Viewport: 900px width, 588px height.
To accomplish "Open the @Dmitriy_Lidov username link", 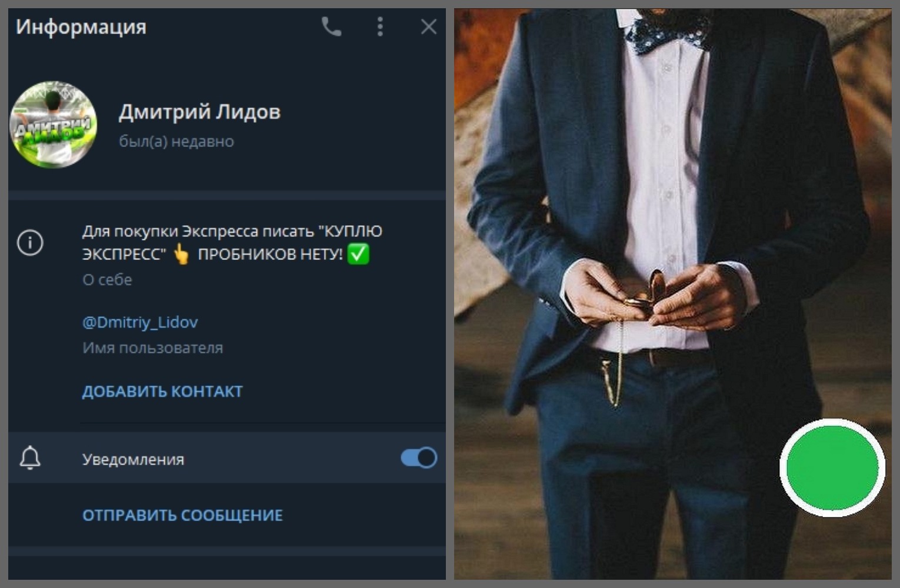I will coord(139,322).
